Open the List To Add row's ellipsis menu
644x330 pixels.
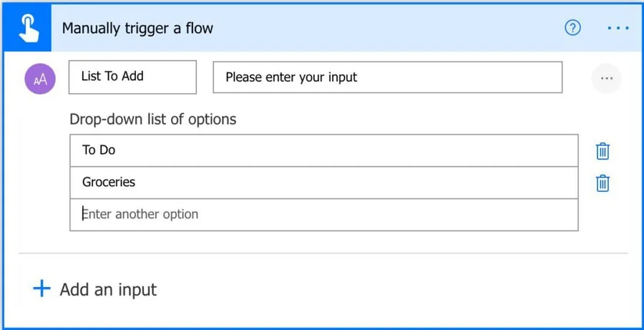tap(607, 78)
